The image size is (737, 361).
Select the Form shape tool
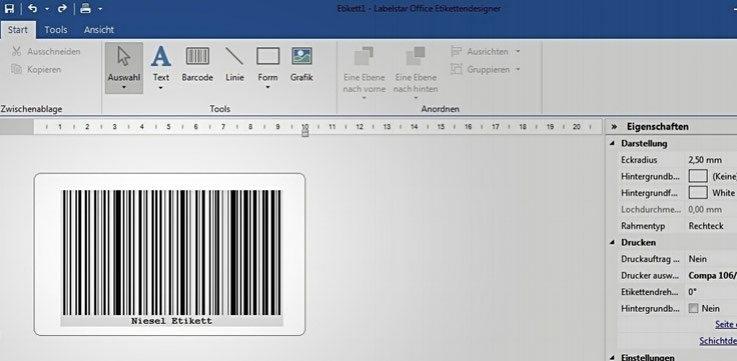(x=267, y=63)
